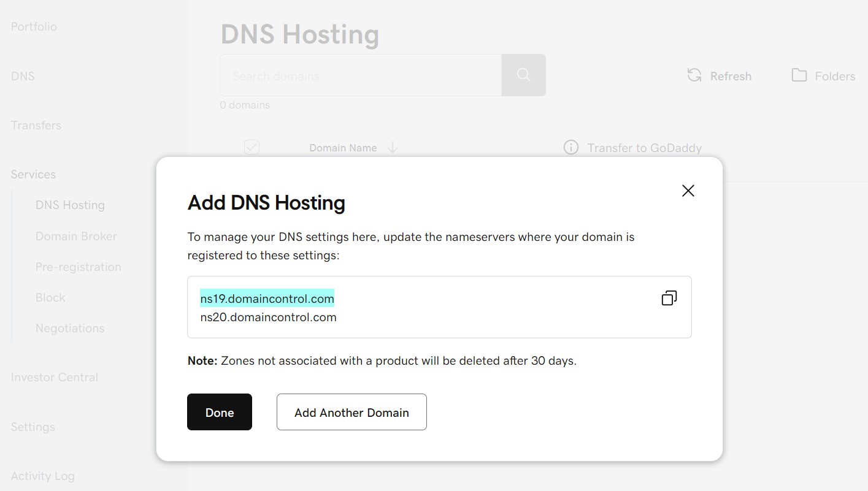Check the select-all domains checkbox
This screenshot has height=491, width=868.
[x=252, y=147]
